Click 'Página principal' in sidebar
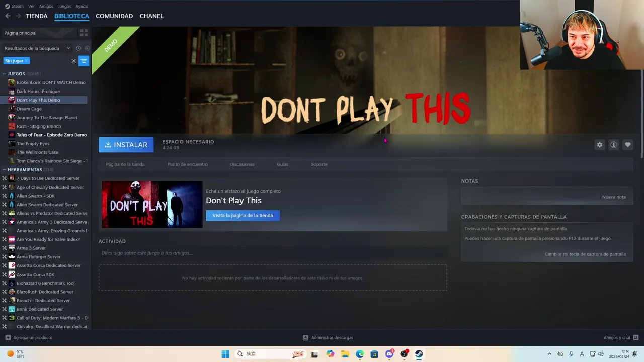The width and height of the screenshot is (644, 362). (21, 33)
